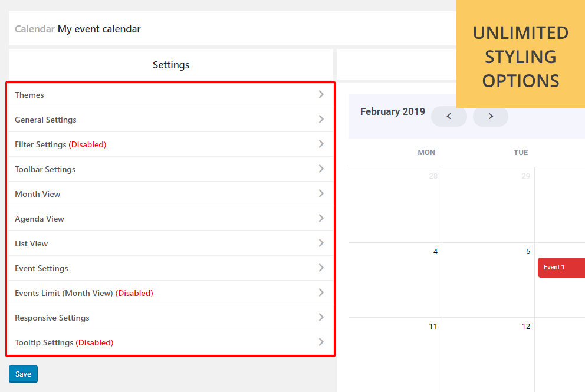
Task: Click the blue Save button
Action: [23, 374]
